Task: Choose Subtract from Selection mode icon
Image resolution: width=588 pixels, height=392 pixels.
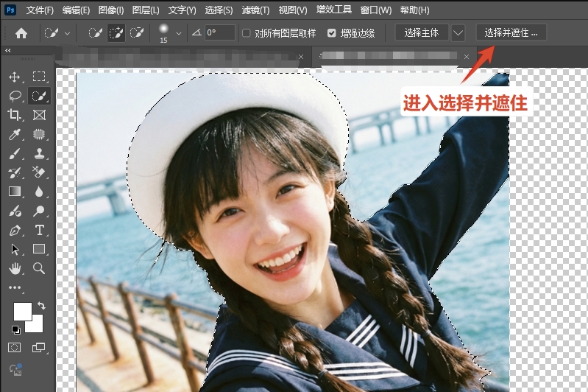Action: 136,33
